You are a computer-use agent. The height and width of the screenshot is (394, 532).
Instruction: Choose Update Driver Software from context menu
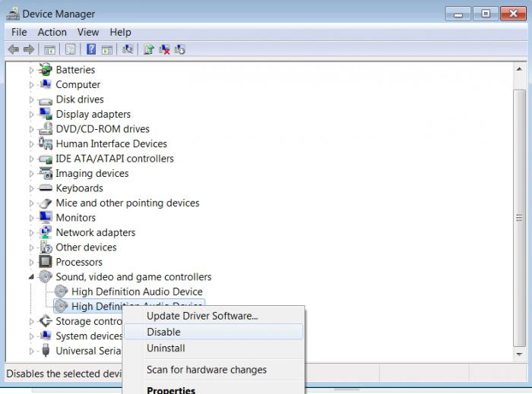click(214, 316)
